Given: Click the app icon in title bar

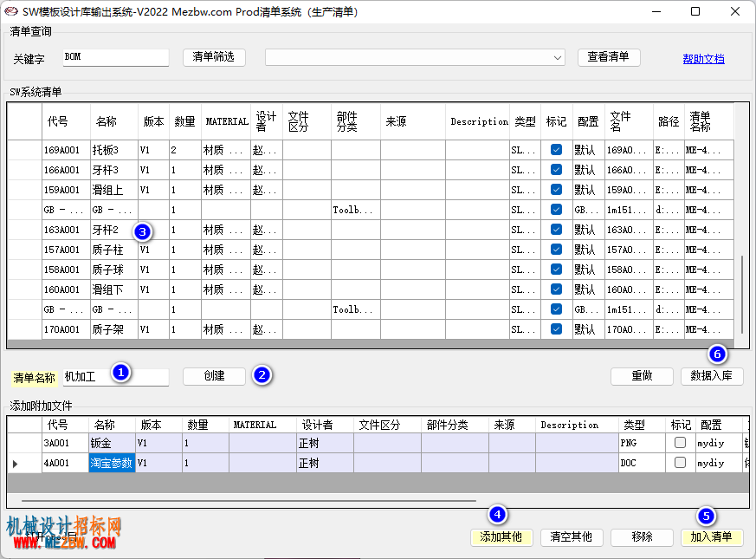Looking at the screenshot, I should coord(11,11).
